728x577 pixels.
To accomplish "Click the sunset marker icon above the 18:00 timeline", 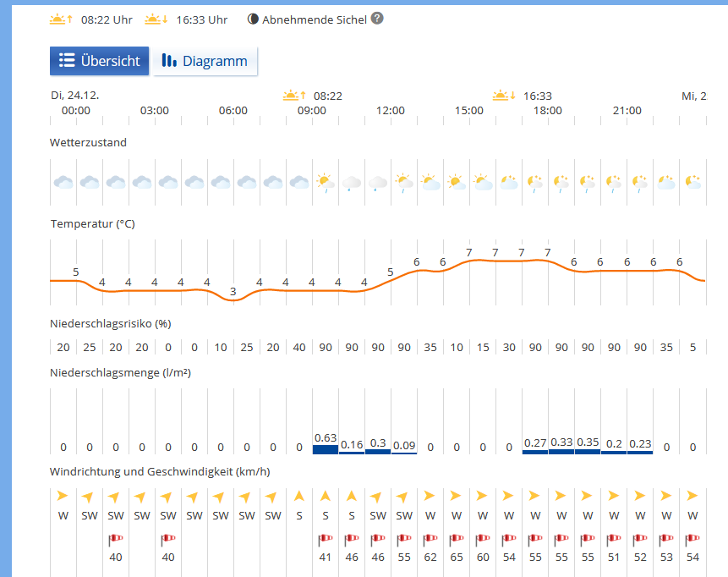I will (505, 96).
